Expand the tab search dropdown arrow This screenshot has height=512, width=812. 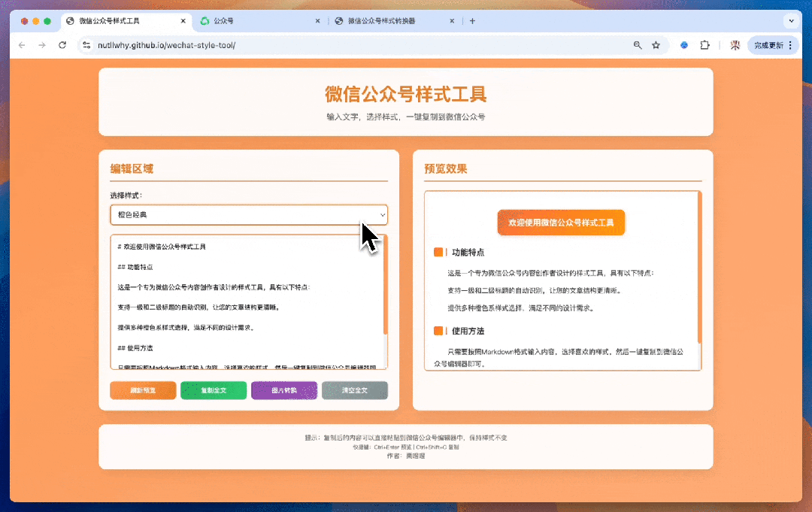tap(791, 21)
